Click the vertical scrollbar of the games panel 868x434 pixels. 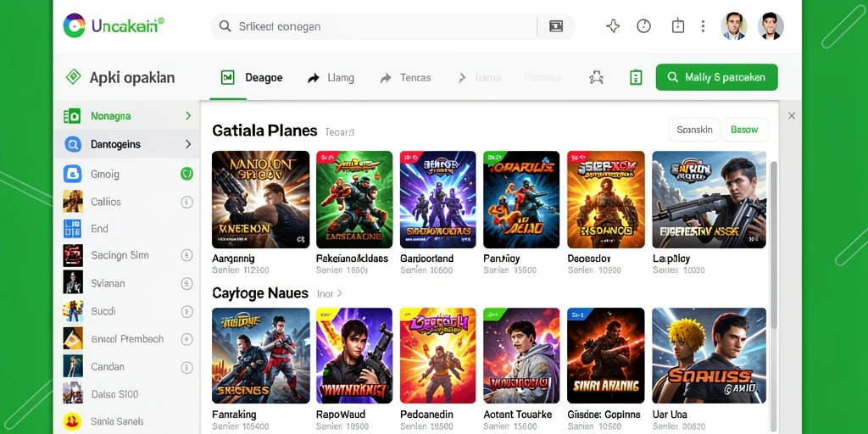[773, 247]
